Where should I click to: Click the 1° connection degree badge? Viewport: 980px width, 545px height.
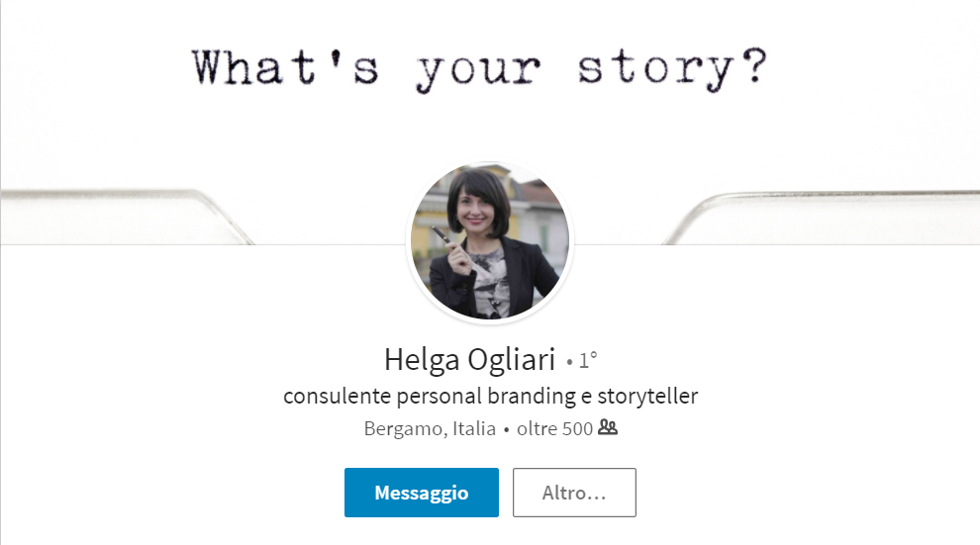coord(588,361)
